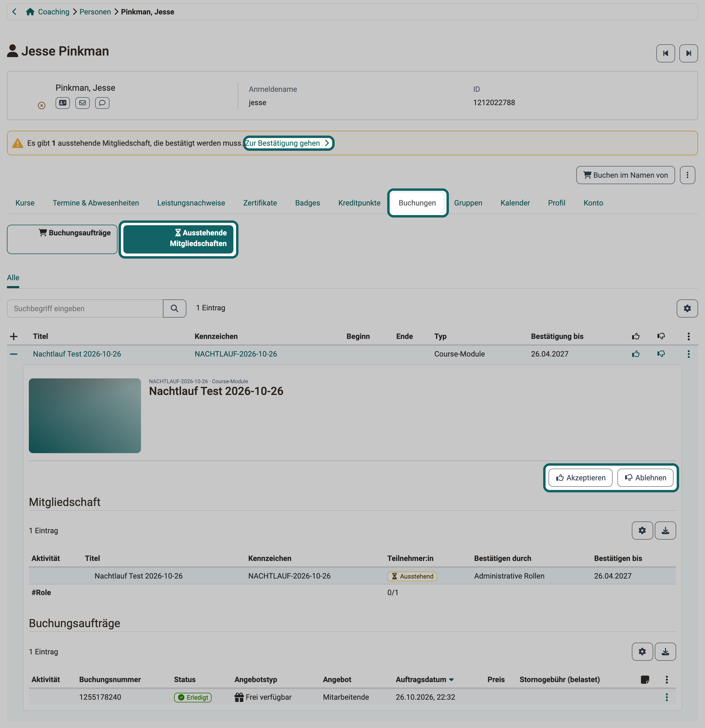The height and width of the screenshot is (728, 705).
Task: Download the Mitgliedschaft table
Action: pos(665,531)
